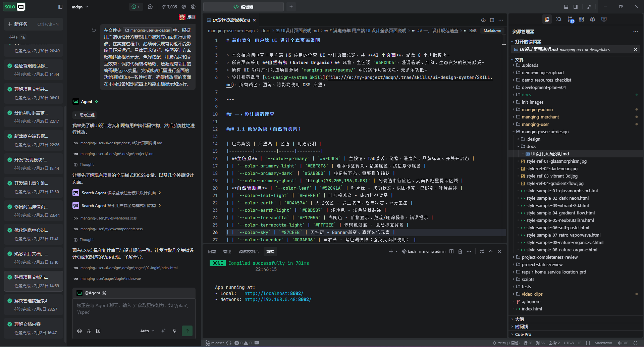
Task: Open the settings gear in chat header
Action: [184, 7]
